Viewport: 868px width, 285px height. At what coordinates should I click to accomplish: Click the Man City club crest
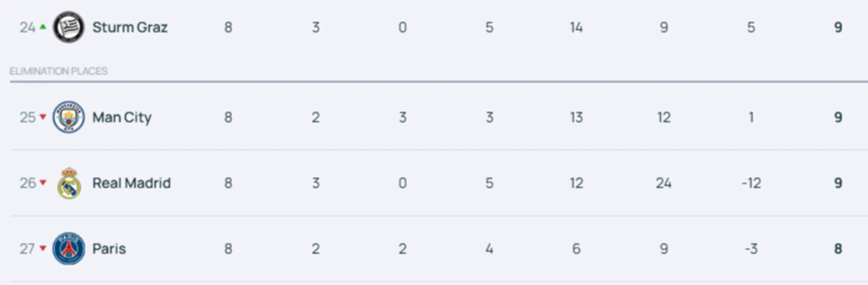[x=68, y=117]
